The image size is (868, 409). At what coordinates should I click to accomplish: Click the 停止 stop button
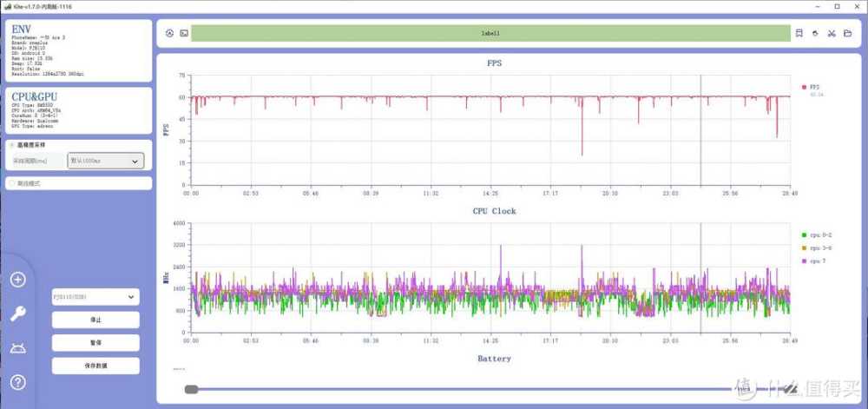[95, 320]
